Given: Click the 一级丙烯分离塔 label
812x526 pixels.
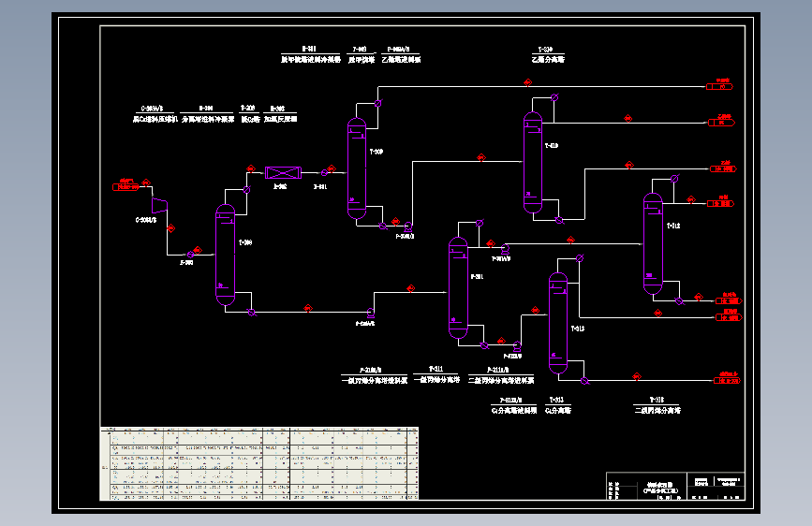Looking at the screenshot, I should click(x=436, y=379).
